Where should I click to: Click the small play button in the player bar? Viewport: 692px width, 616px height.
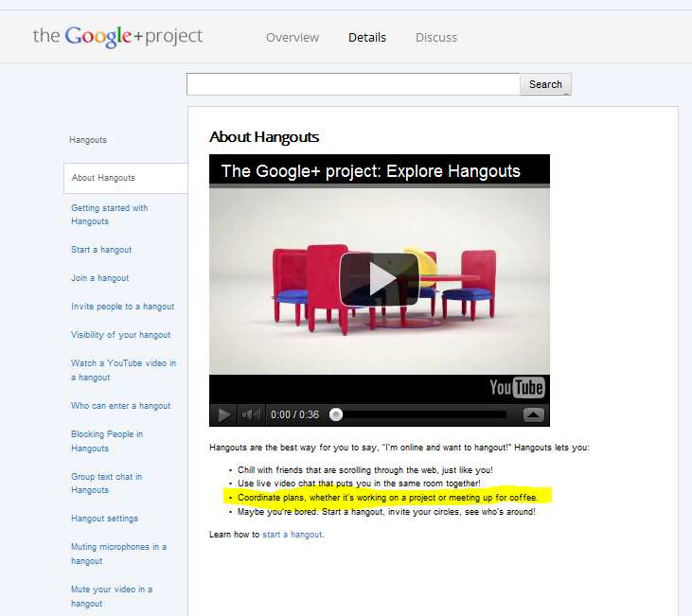(223, 414)
